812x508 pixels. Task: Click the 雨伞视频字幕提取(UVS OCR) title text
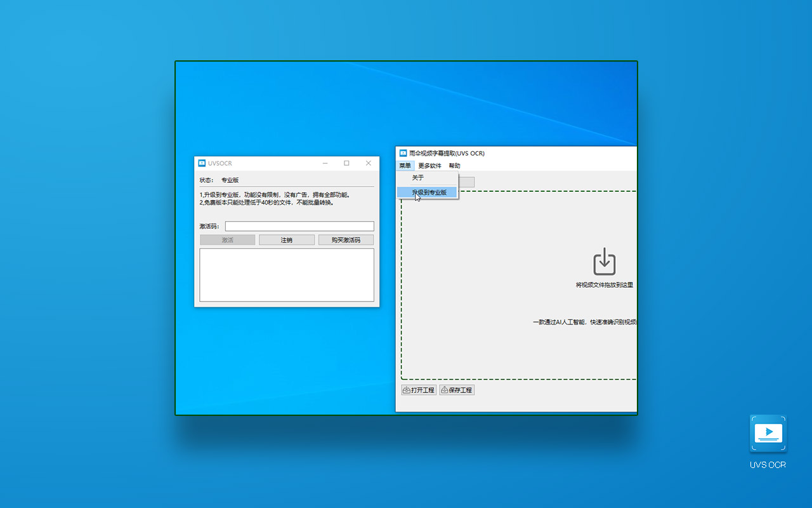click(x=447, y=153)
